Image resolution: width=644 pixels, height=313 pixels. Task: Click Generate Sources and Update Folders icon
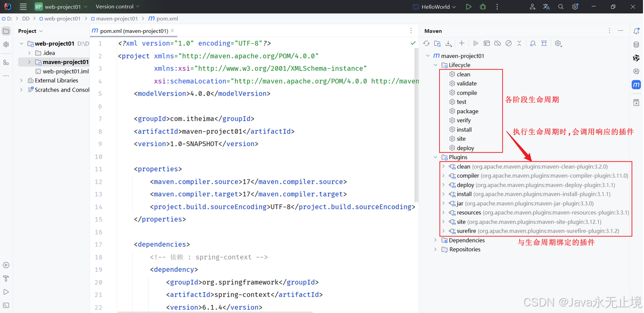pos(437,44)
